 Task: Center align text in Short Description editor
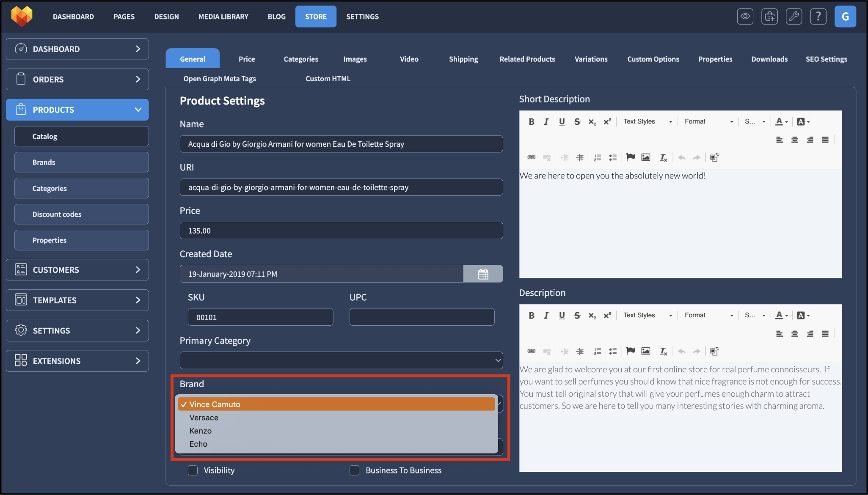pyautogui.click(x=795, y=140)
